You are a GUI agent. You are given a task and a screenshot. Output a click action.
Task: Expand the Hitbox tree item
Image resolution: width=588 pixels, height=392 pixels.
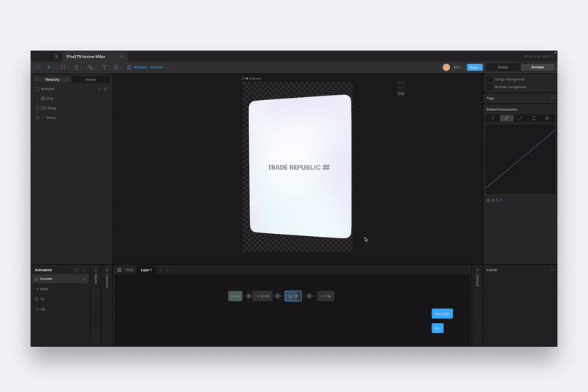tap(37, 108)
